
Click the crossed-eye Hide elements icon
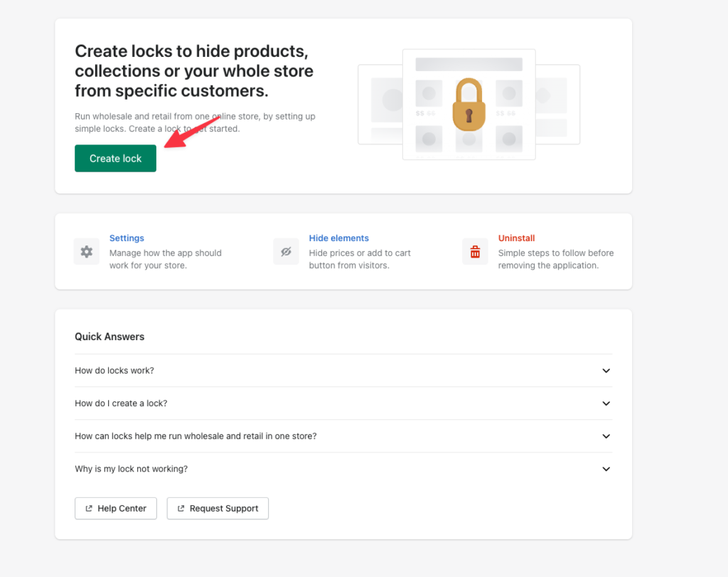286,252
